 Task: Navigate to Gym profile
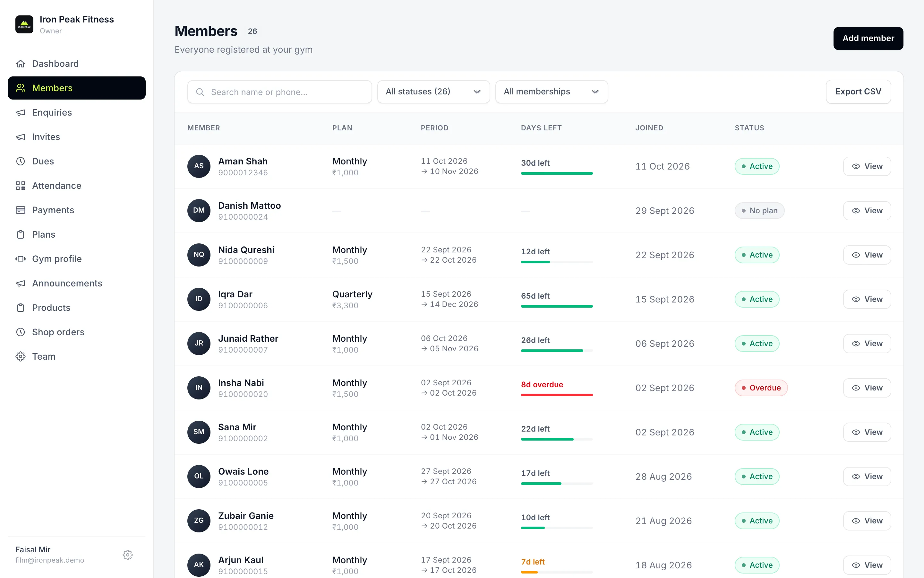pos(77,259)
